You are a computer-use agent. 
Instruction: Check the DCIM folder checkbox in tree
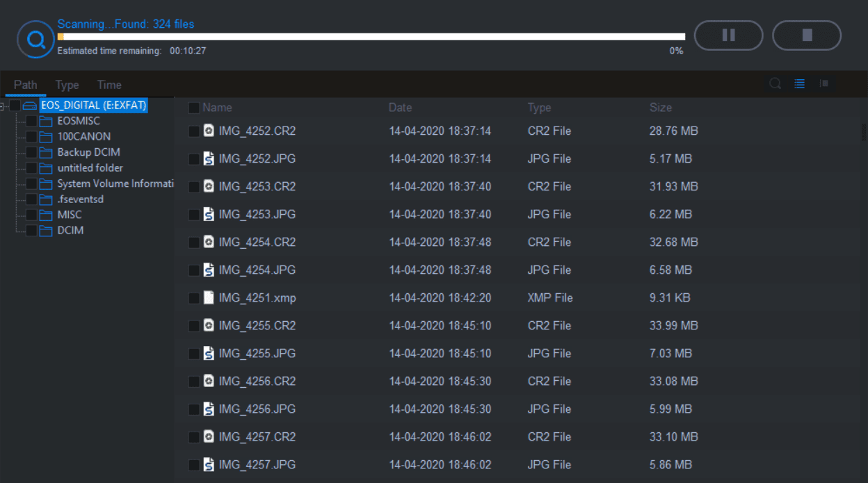click(x=31, y=231)
